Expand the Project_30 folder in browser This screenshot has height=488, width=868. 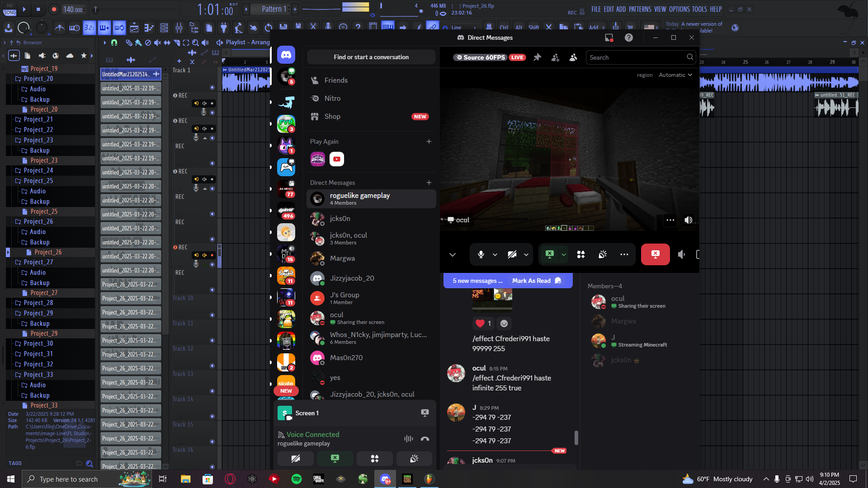pos(38,343)
